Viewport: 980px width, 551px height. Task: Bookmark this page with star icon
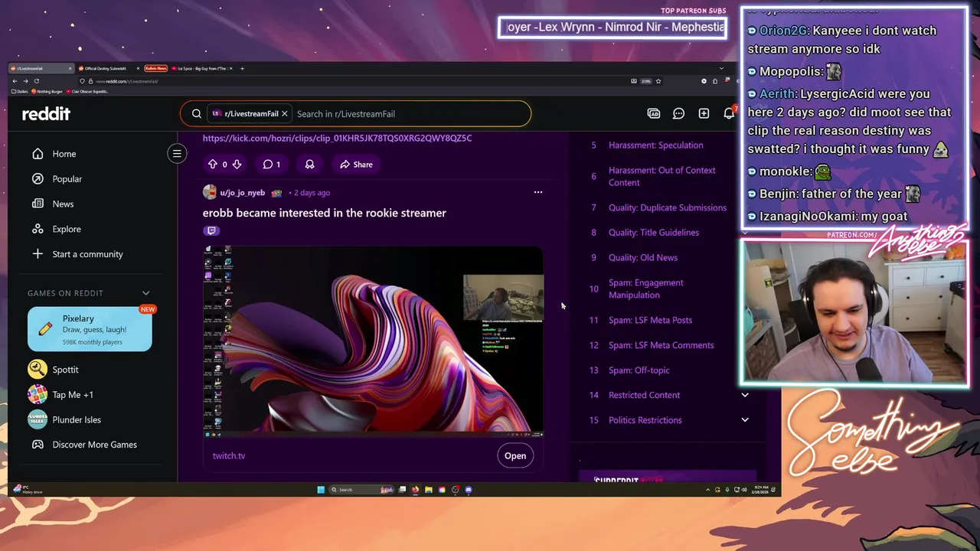658,81
